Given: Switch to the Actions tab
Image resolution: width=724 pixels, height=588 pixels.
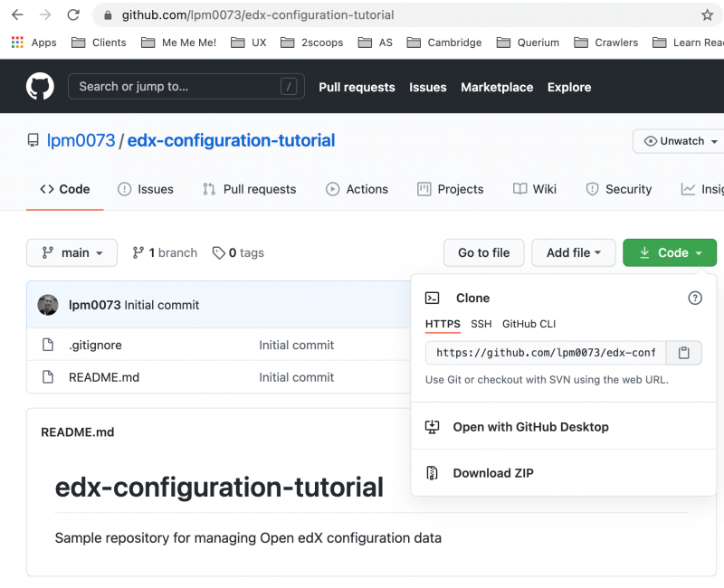Looking at the screenshot, I should [x=357, y=189].
